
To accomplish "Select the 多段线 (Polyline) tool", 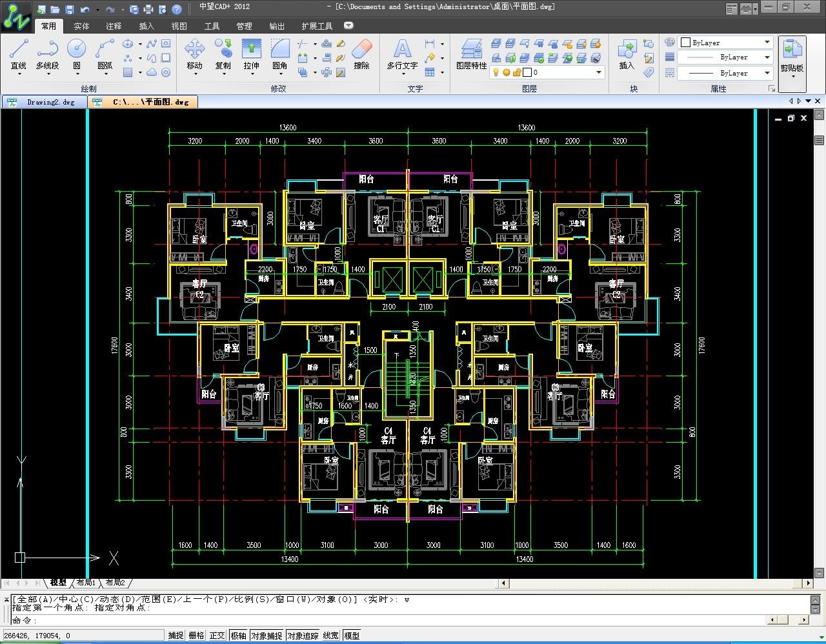I will (47, 55).
